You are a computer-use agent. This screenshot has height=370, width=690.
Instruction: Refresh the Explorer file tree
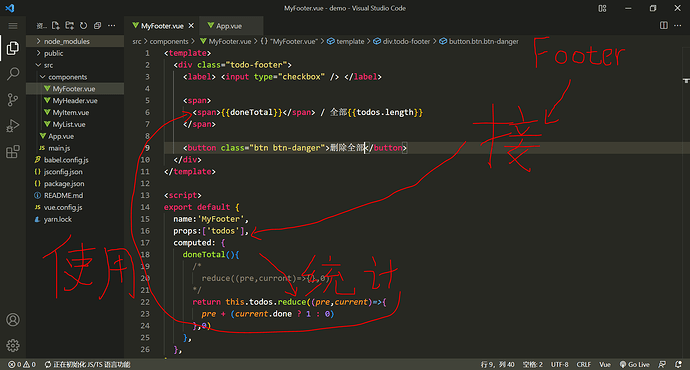tap(83, 26)
